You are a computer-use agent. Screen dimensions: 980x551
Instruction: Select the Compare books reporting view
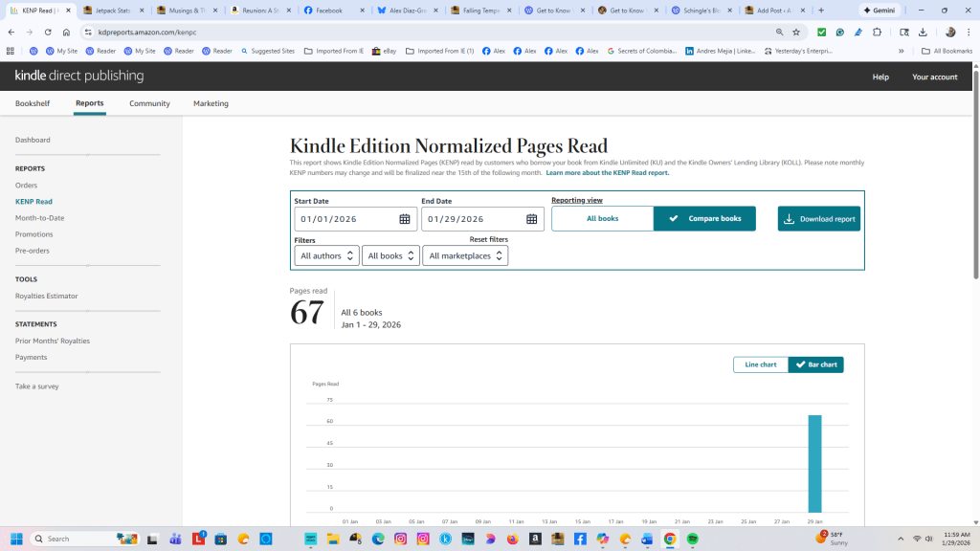[x=704, y=219]
